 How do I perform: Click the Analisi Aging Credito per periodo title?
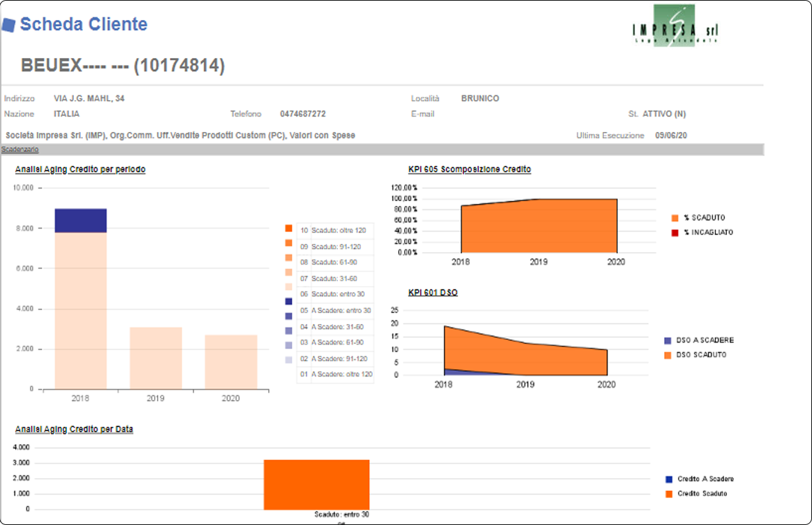[80, 169]
